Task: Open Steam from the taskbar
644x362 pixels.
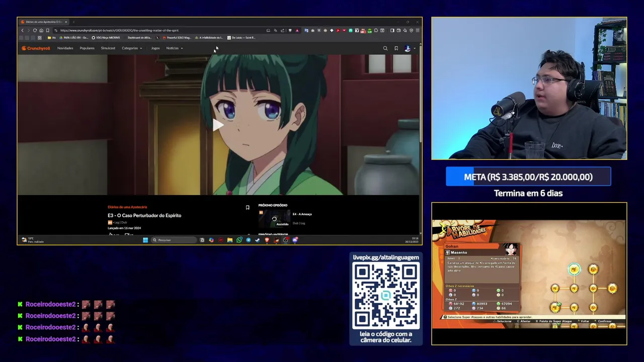Action: pos(258,240)
